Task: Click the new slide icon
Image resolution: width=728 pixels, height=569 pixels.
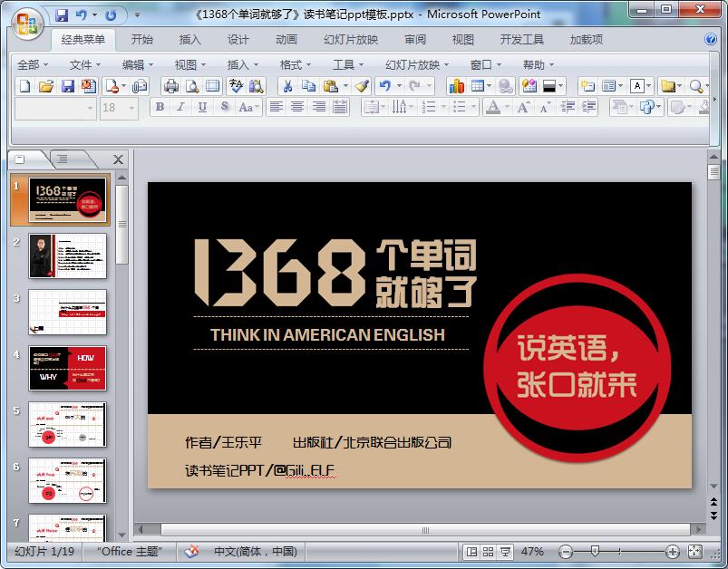Action: click(587, 86)
